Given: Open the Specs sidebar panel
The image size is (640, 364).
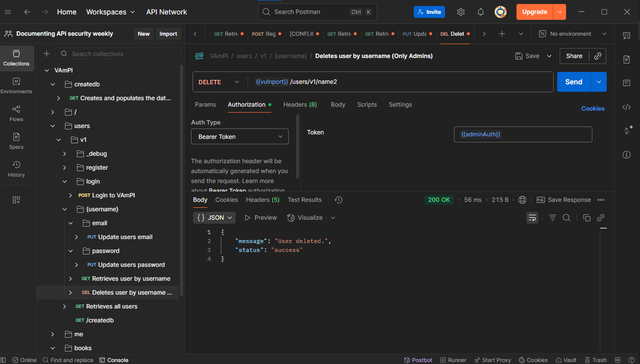Looking at the screenshot, I should [16, 141].
